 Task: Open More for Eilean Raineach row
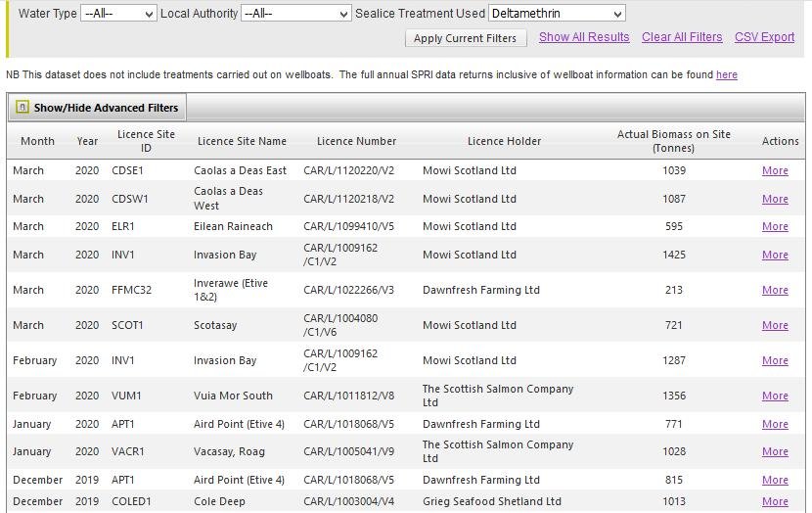775,226
